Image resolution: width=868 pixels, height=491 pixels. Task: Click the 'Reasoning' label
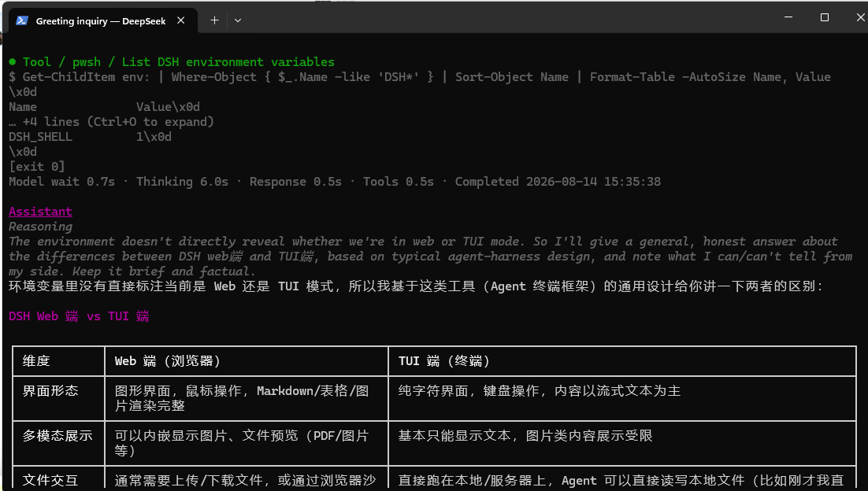pyautogui.click(x=40, y=226)
